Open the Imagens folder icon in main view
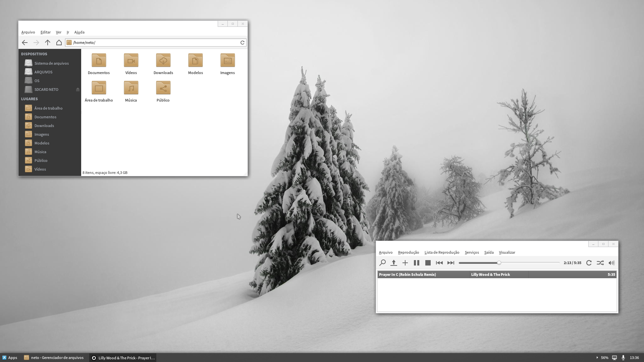 coord(227,60)
